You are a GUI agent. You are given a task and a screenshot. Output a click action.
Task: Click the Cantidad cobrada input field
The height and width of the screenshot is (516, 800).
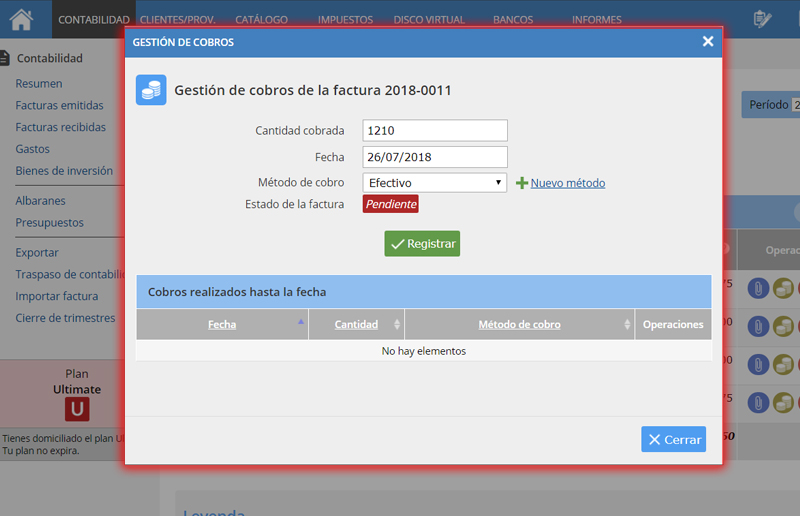pos(435,131)
